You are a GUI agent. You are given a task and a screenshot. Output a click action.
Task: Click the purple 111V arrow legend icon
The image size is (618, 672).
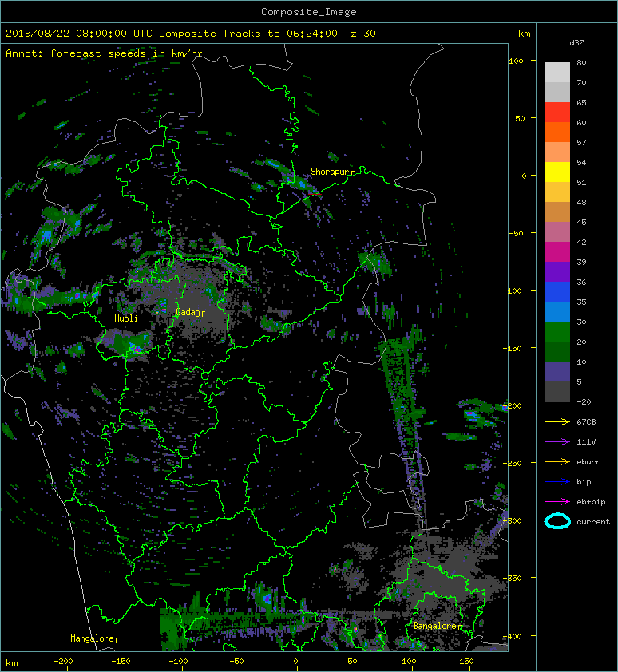click(x=557, y=442)
